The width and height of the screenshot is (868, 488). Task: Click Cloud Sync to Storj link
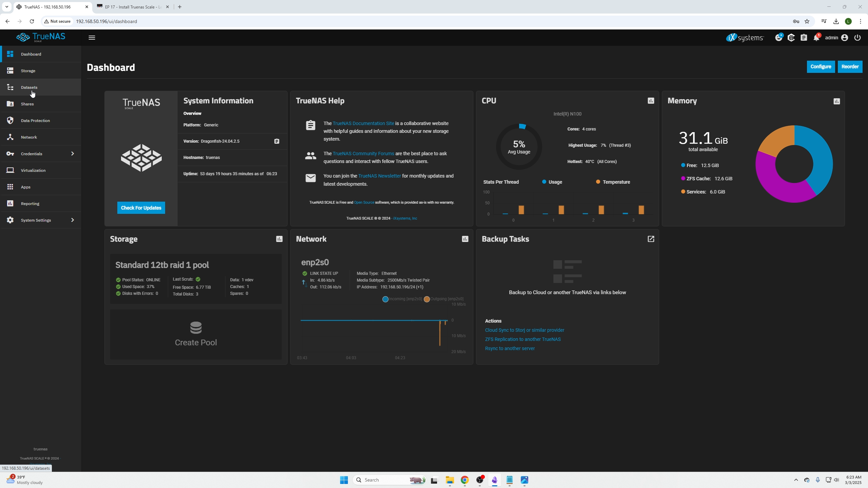pyautogui.click(x=525, y=330)
